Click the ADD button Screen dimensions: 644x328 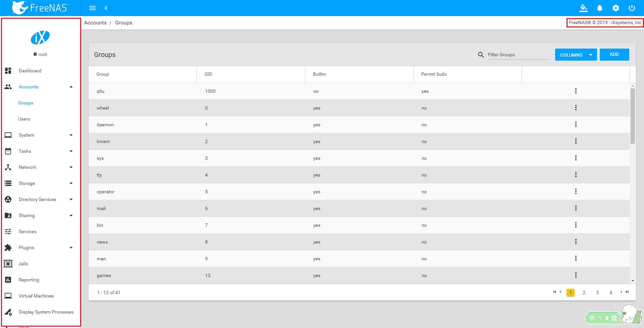click(614, 54)
